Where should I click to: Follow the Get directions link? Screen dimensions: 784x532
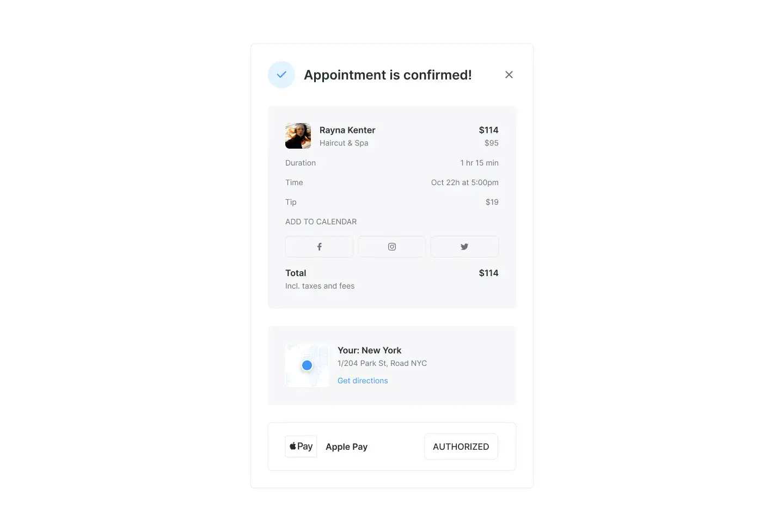coord(363,381)
